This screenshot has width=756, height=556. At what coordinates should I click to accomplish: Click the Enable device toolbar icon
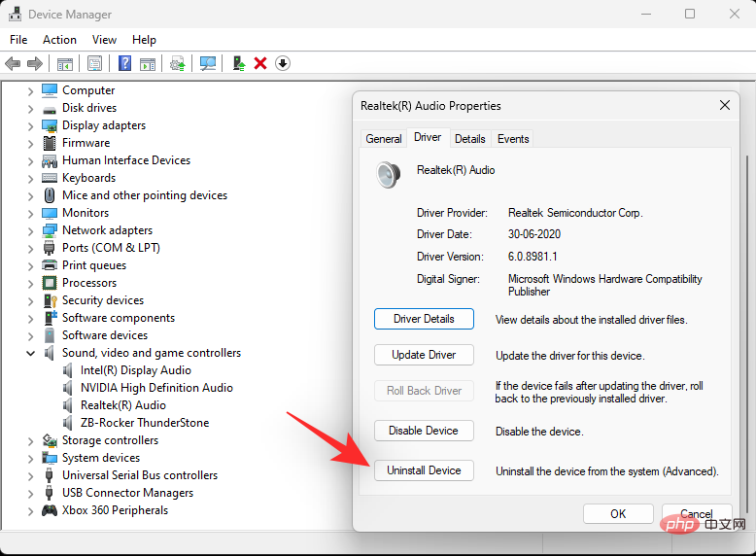(x=239, y=63)
